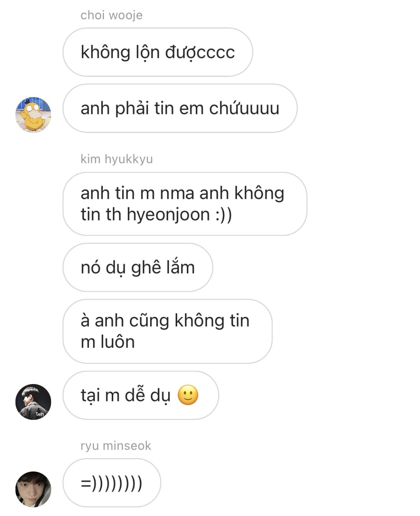Screen dimensions: 420x516
Task: Tap the "Deft" label on the avatar
Action: [x=40, y=414]
